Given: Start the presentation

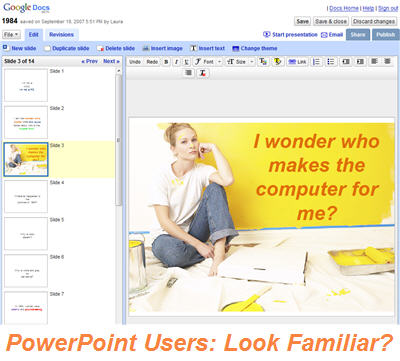Looking at the screenshot, I should (x=290, y=34).
